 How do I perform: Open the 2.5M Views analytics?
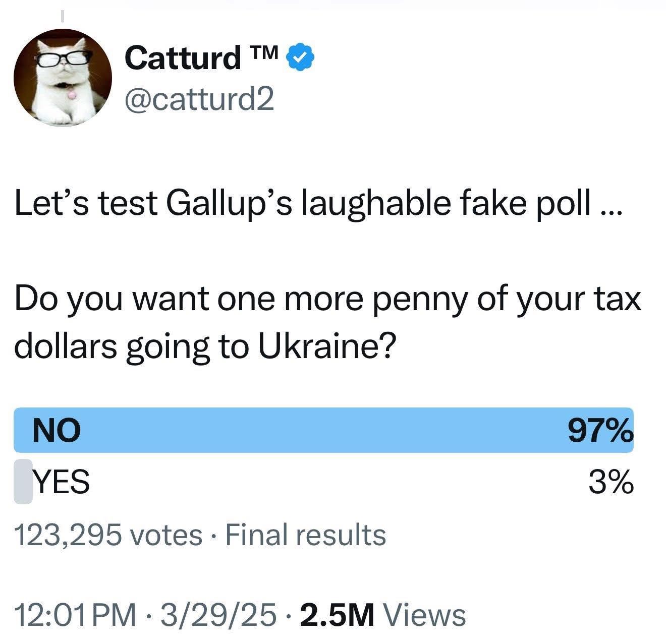[x=382, y=615]
